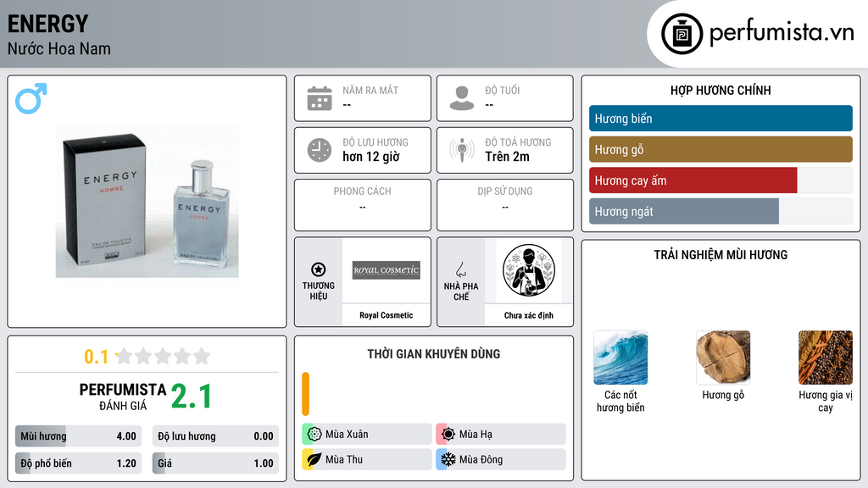The height and width of the screenshot is (488, 868).
Task: Click the leaf icon for Mùa Thu
Action: tap(314, 459)
